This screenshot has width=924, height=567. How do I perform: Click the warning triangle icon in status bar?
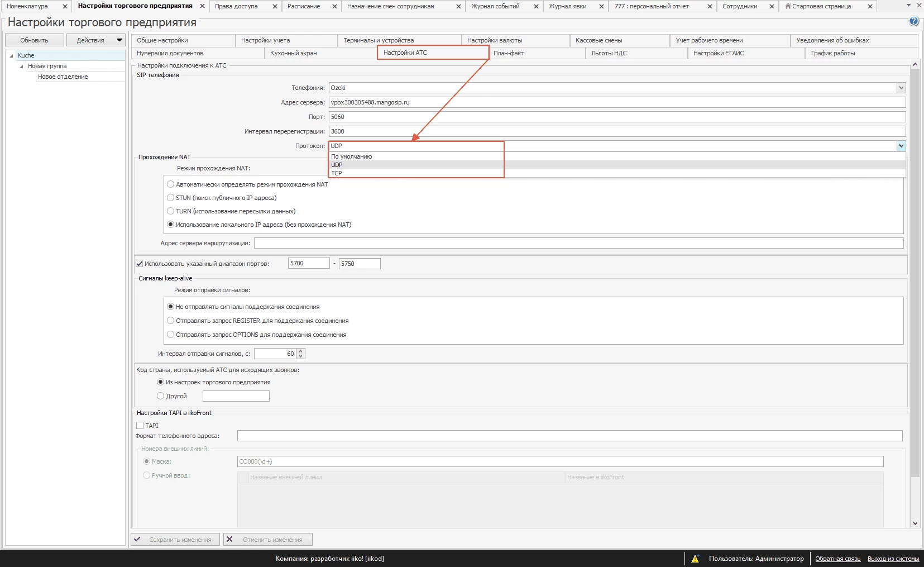point(695,559)
